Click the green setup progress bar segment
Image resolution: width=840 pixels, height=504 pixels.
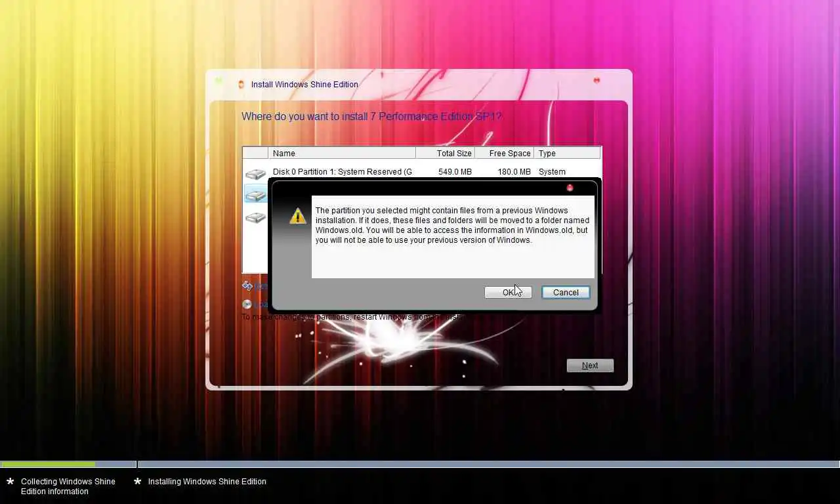[47, 464]
